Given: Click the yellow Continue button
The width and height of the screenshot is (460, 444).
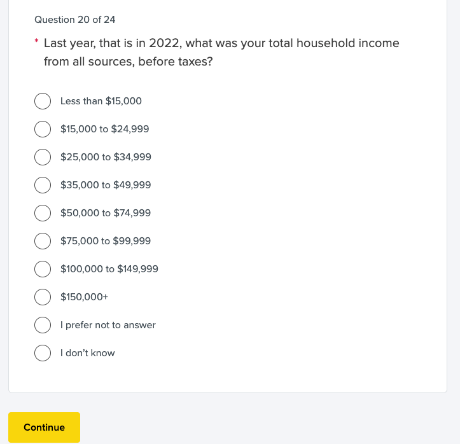Looking at the screenshot, I should [44, 427].
